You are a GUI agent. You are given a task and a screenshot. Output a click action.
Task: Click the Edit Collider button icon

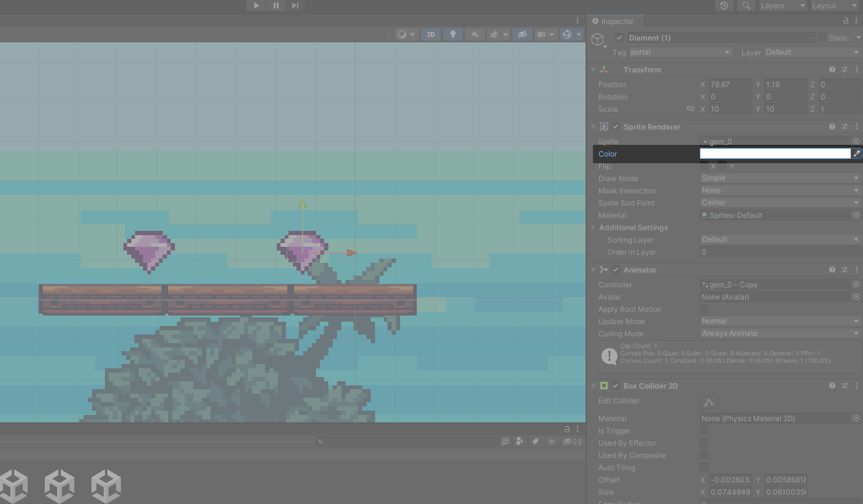coord(709,403)
